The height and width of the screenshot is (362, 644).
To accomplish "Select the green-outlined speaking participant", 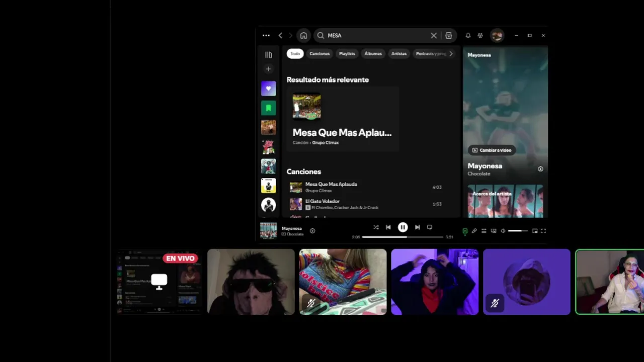I will 610,282.
